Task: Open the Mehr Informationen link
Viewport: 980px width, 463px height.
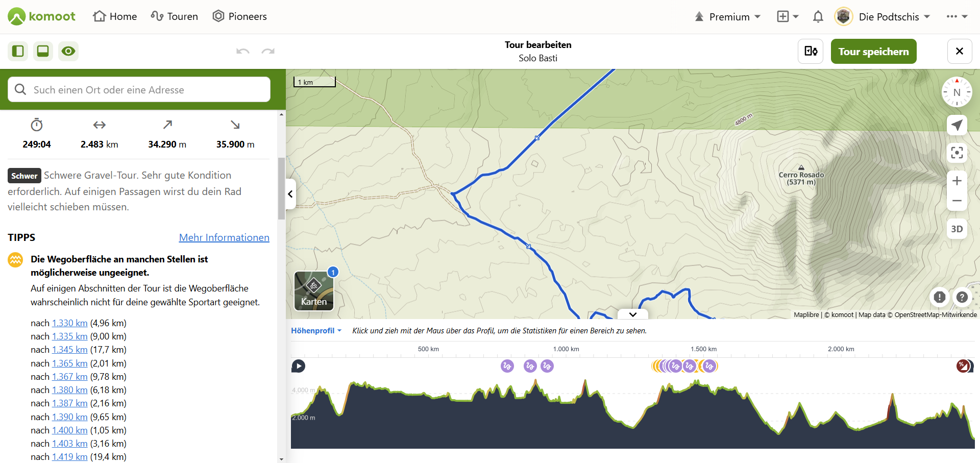Action: click(224, 237)
